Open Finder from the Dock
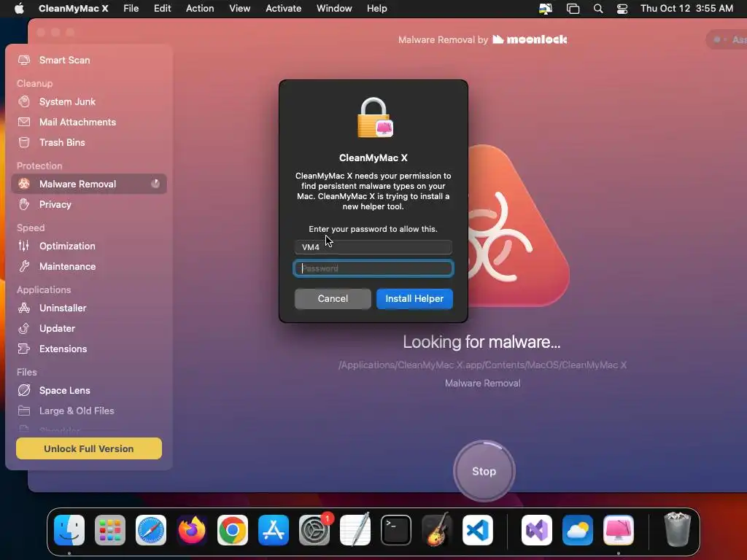Screen dimensions: 747x560 click(69, 530)
